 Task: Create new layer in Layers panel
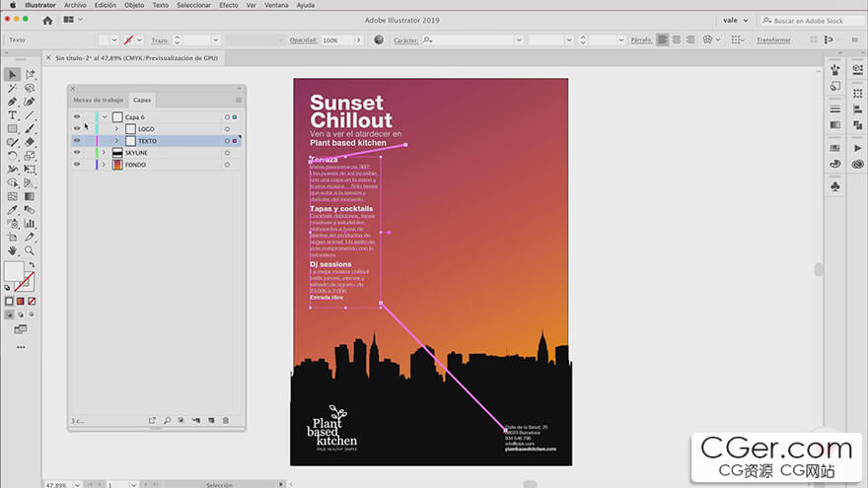pyautogui.click(x=211, y=421)
